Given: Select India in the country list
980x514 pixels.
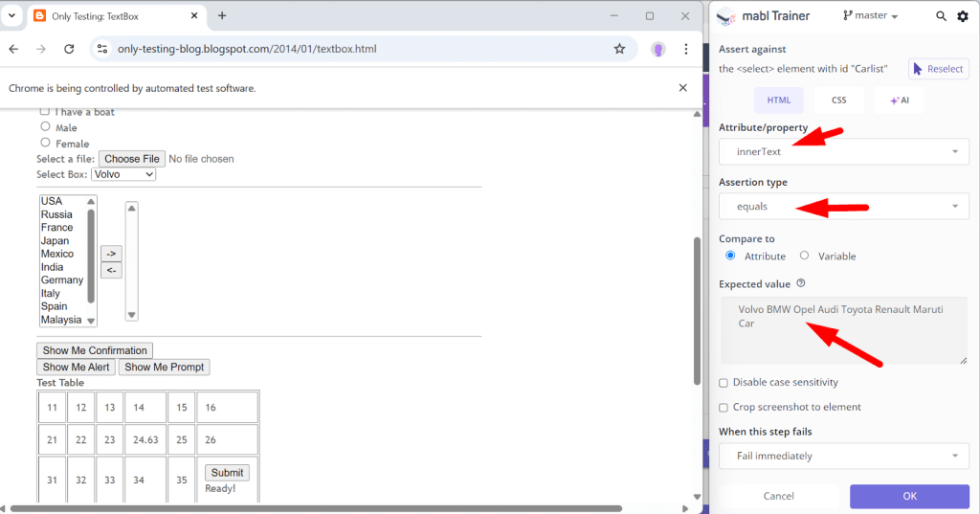Looking at the screenshot, I should coord(52,267).
